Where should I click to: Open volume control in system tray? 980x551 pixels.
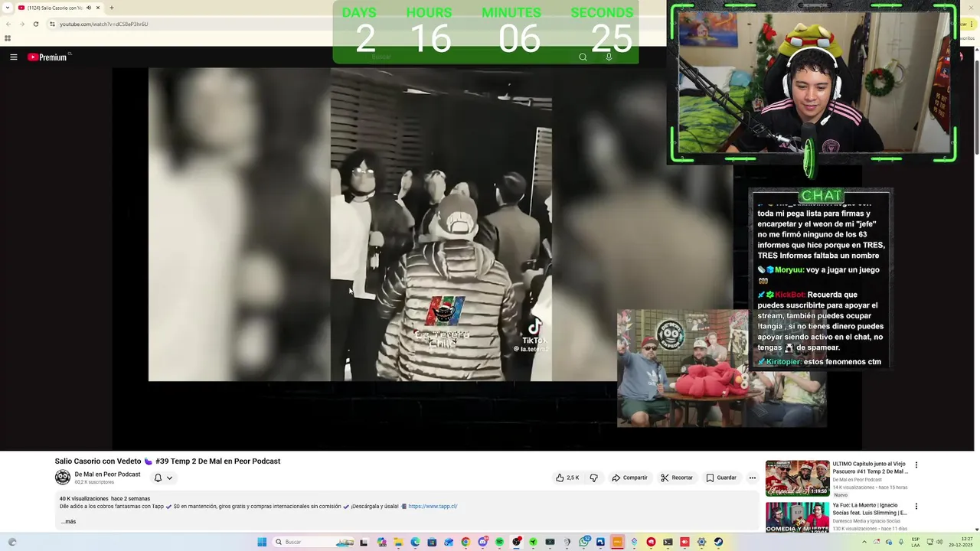coord(939,542)
